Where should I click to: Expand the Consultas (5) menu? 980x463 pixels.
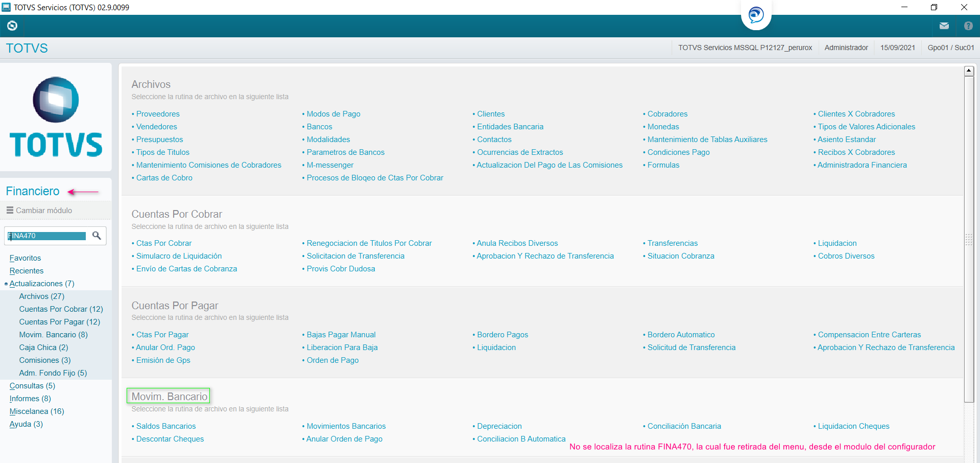click(x=32, y=386)
